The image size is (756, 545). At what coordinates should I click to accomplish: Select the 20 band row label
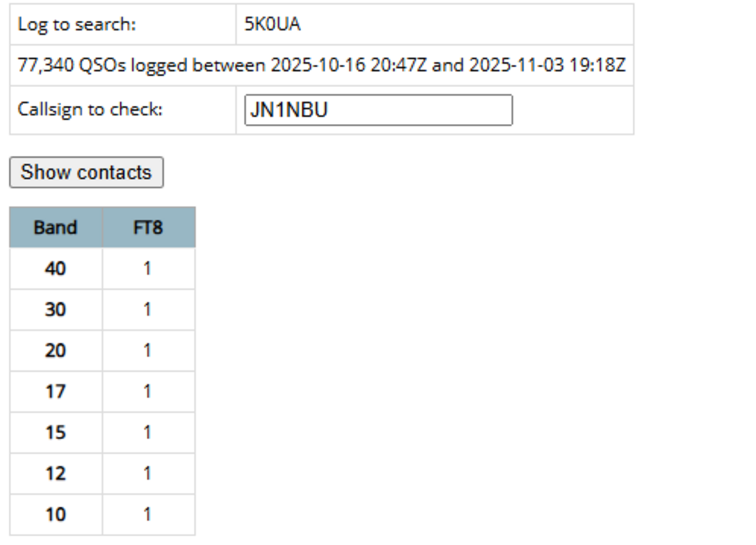tap(55, 350)
